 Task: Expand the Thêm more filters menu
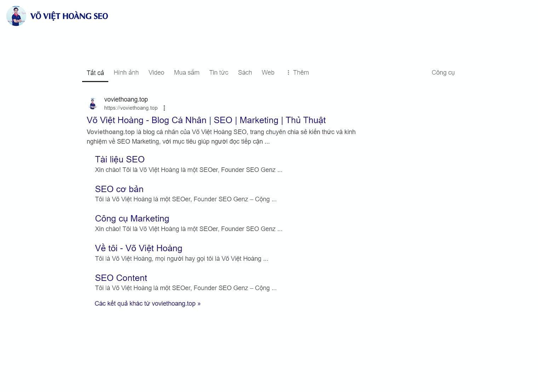coord(298,73)
